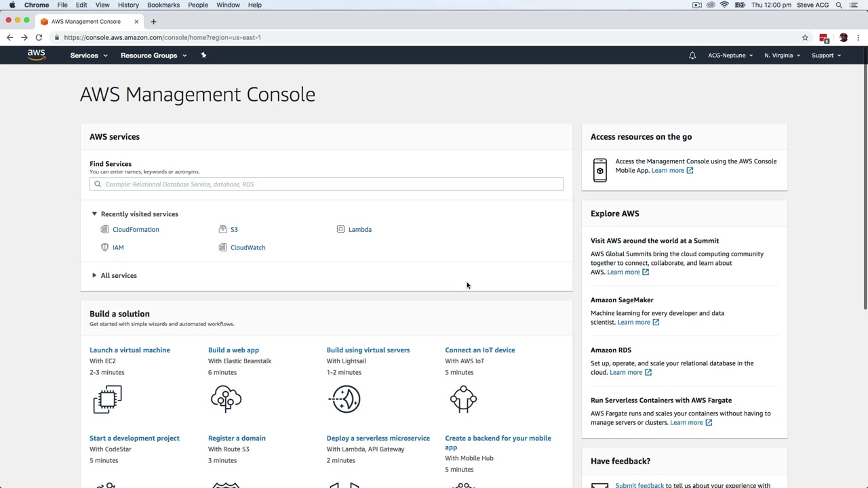Click the red browser extension icon
This screenshot has width=868, height=488.
click(x=824, y=38)
